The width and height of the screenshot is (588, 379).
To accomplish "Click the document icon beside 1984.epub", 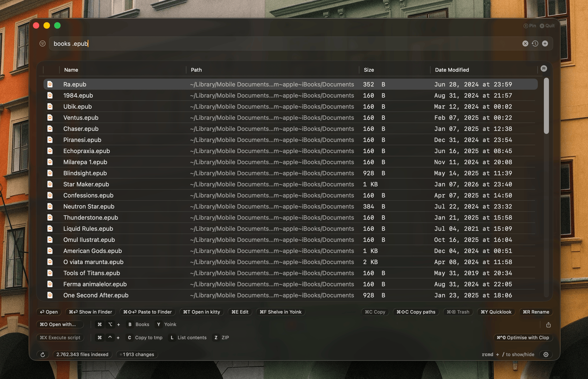I will (x=50, y=95).
